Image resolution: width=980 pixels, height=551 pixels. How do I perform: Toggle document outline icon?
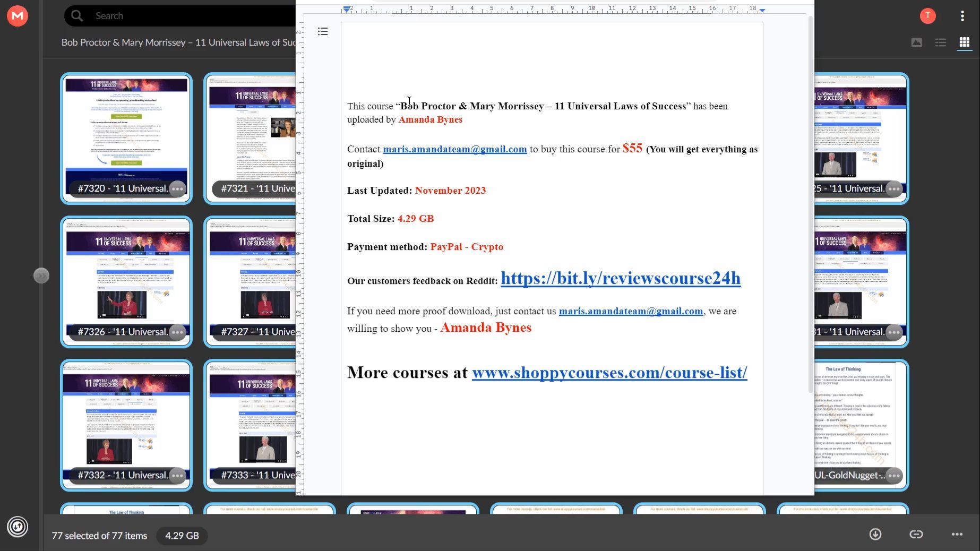pyautogui.click(x=323, y=31)
